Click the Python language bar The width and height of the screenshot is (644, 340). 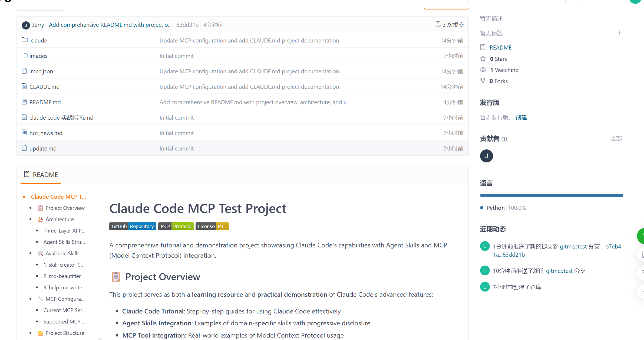tap(551, 195)
